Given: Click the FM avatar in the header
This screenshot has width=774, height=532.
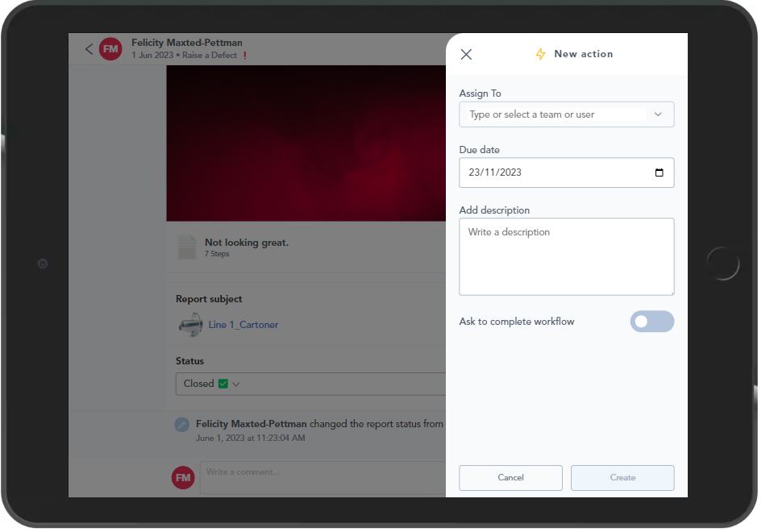Looking at the screenshot, I should pyautogui.click(x=110, y=49).
